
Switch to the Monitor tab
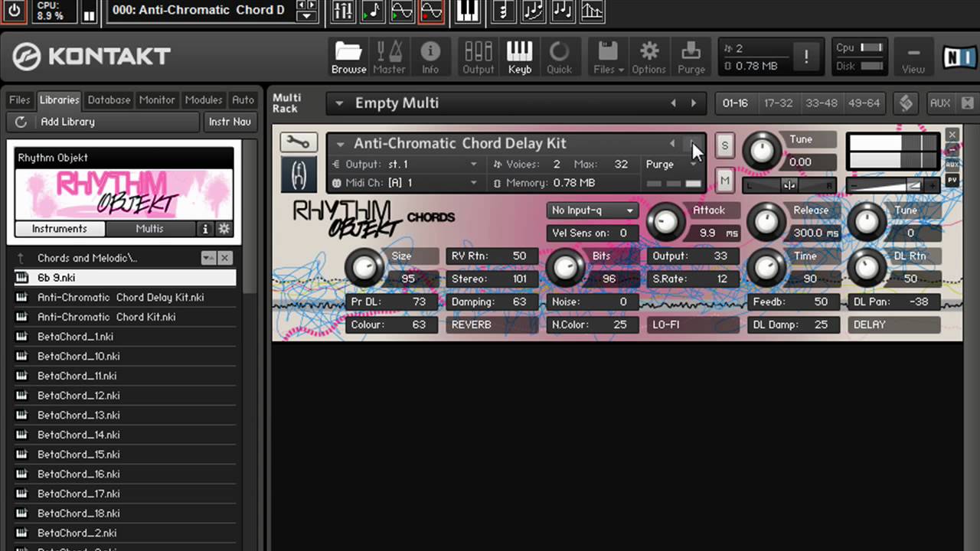point(157,99)
